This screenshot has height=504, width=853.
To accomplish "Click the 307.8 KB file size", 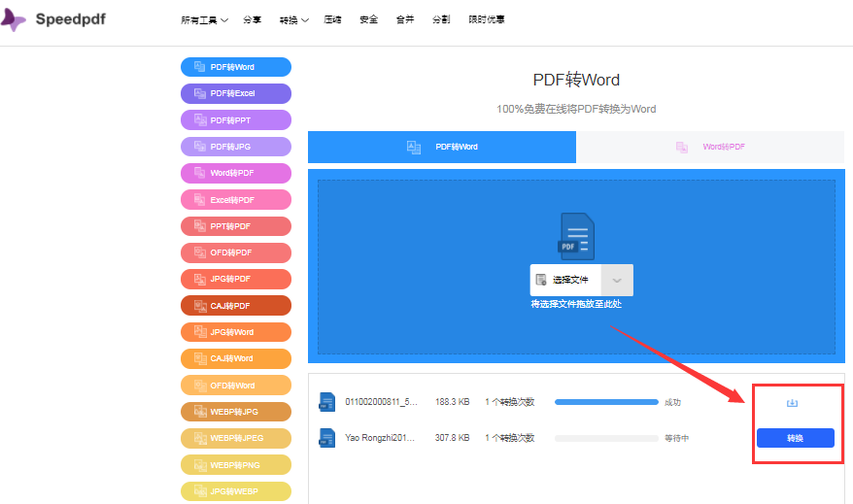I will [x=452, y=438].
